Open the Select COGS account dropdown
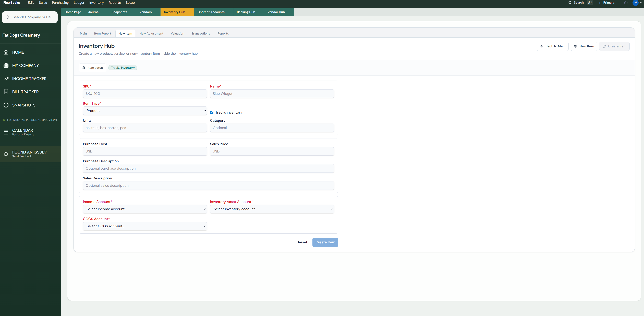The width and height of the screenshot is (644, 316). [x=145, y=226]
